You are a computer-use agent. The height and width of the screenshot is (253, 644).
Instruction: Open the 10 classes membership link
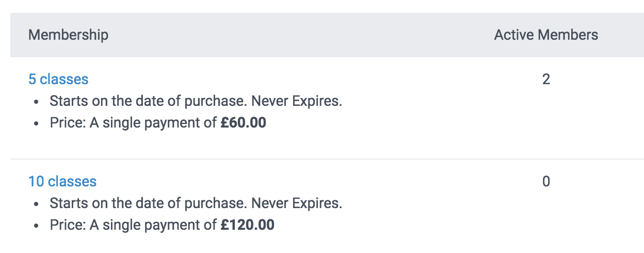[x=62, y=181]
